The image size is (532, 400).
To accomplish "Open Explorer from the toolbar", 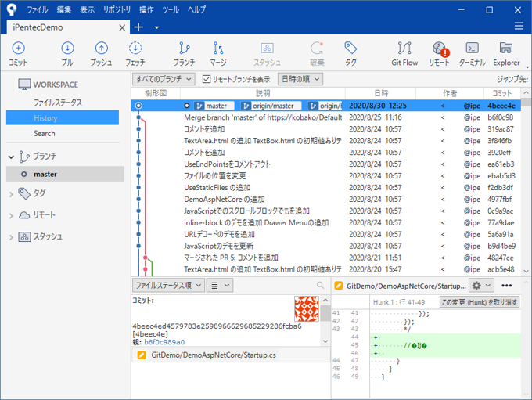I will (x=506, y=53).
